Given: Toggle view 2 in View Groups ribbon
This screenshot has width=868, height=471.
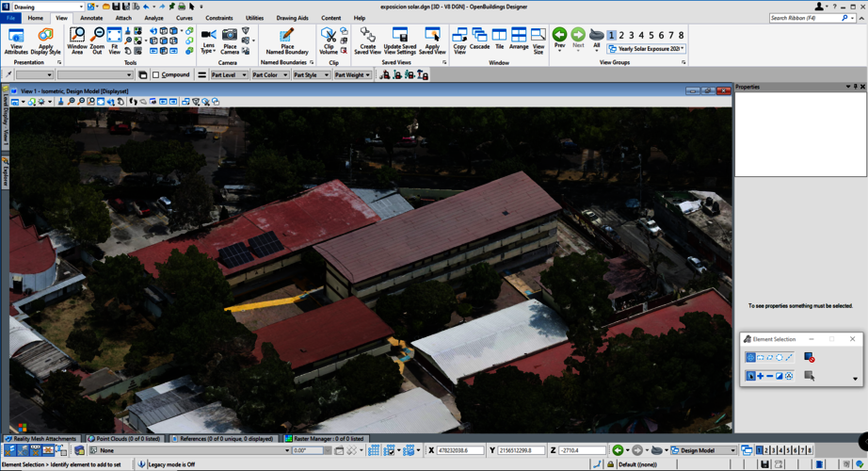Looking at the screenshot, I should 621,35.
